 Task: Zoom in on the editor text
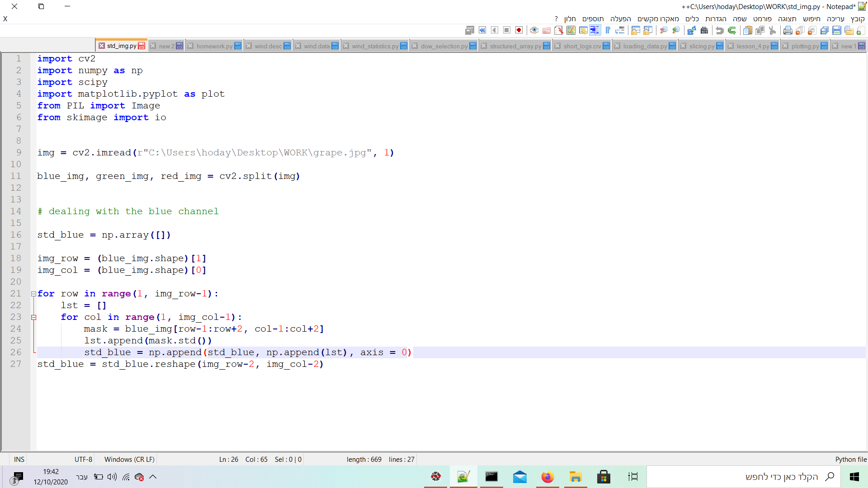[676, 30]
